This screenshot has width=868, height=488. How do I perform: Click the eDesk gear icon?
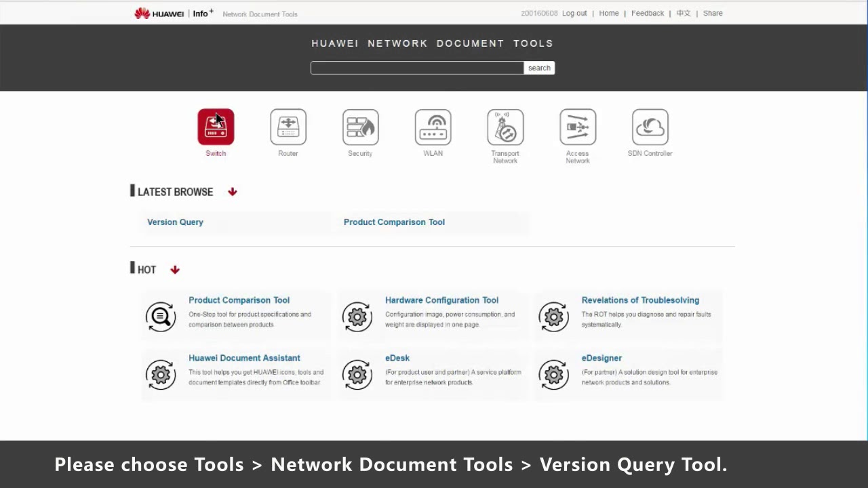tap(357, 374)
